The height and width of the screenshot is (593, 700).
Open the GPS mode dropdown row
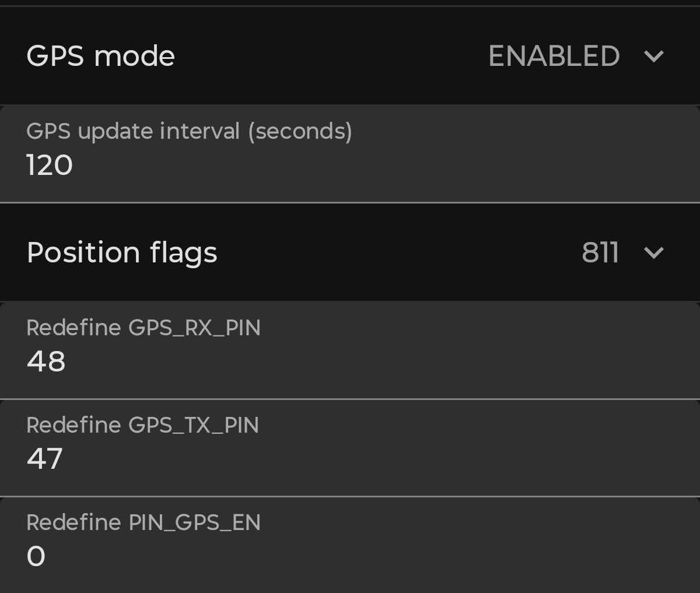pyautogui.click(x=350, y=56)
